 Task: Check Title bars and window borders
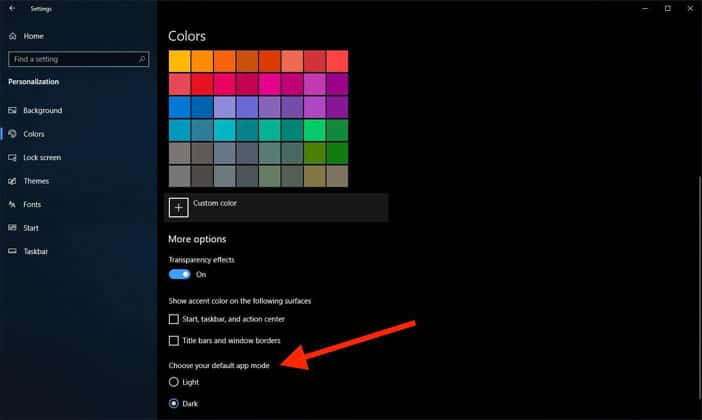pos(174,340)
